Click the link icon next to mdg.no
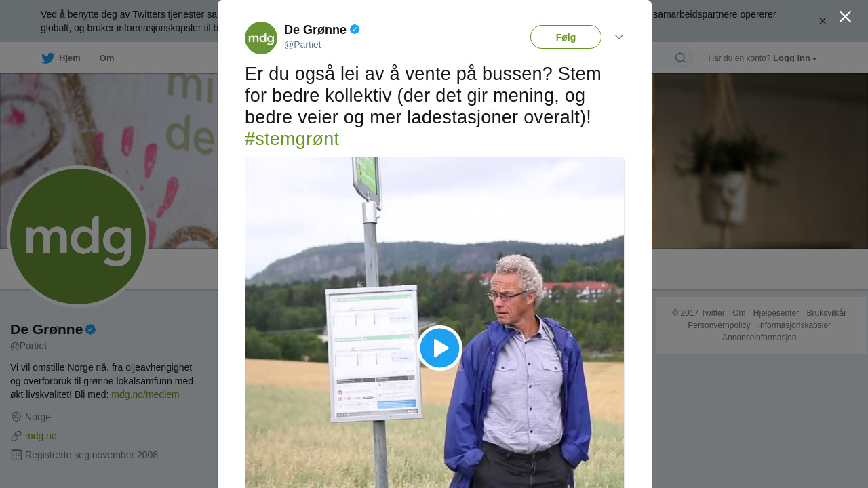 (x=16, y=436)
